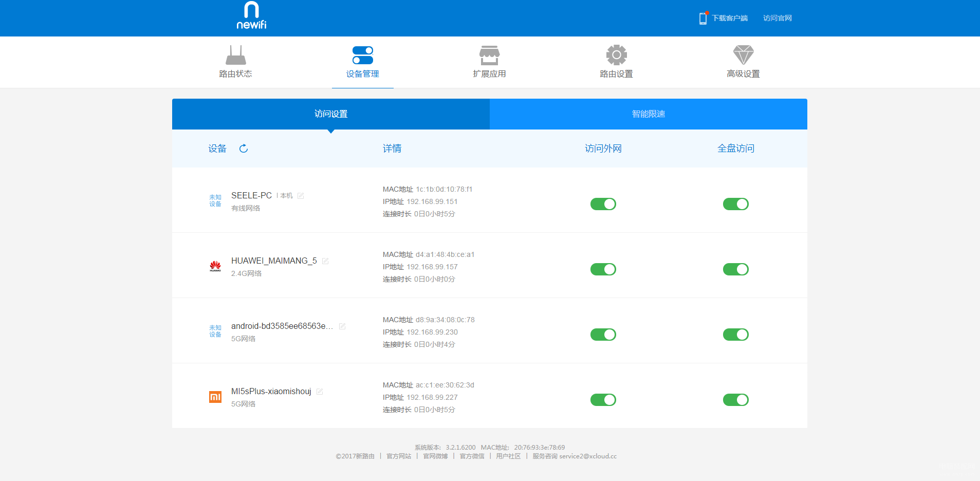Open the 设备管理 navigation item
This screenshot has height=481, width=980.
pos(362,62)
